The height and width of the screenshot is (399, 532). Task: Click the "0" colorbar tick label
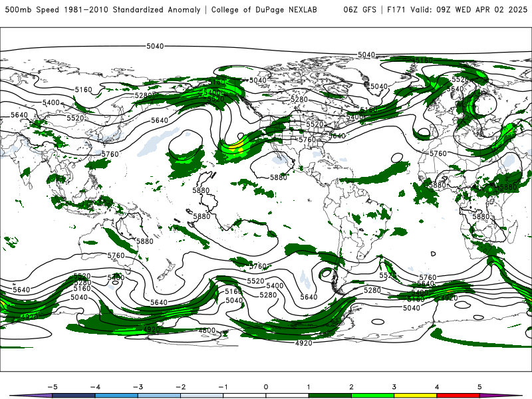click(266, 387)
